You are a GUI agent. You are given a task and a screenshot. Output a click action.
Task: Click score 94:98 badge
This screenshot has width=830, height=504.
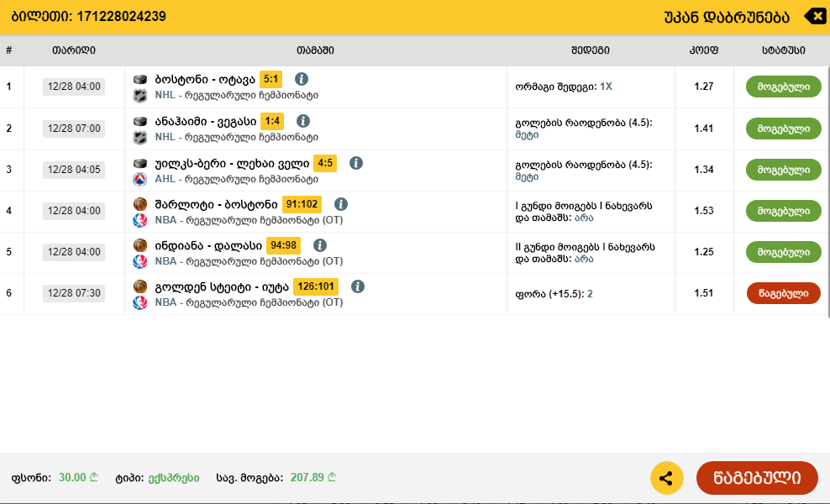[283, 245]
